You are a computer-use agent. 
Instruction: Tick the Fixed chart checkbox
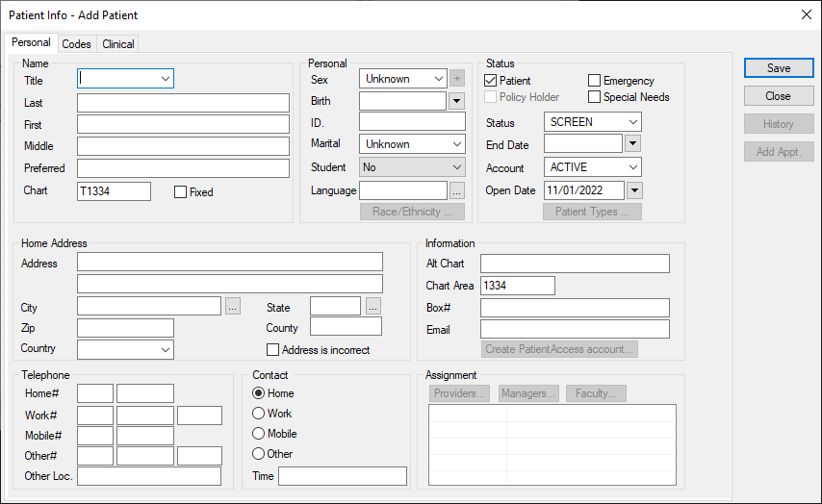pyautogui.click(x=180, y=192)
